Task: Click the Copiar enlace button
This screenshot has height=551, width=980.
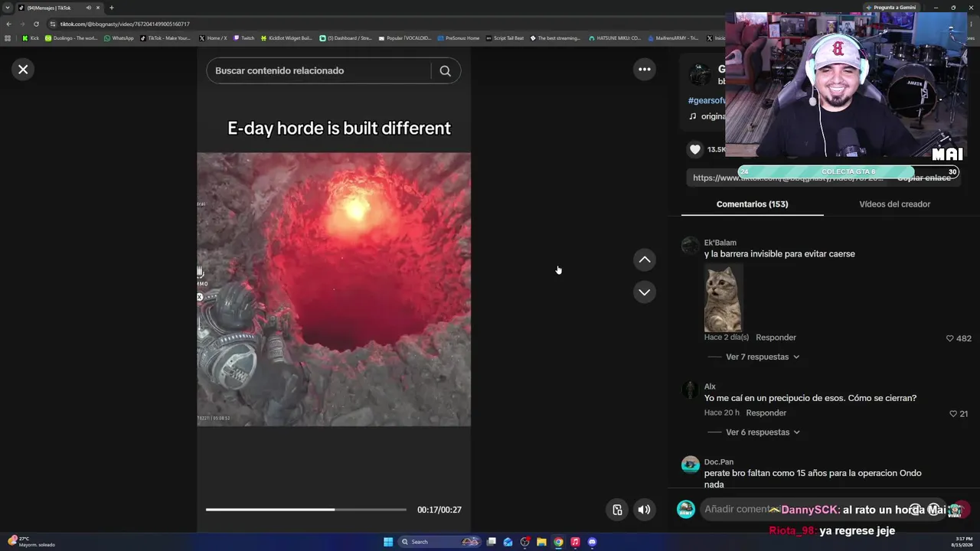Action: (924, 178)
